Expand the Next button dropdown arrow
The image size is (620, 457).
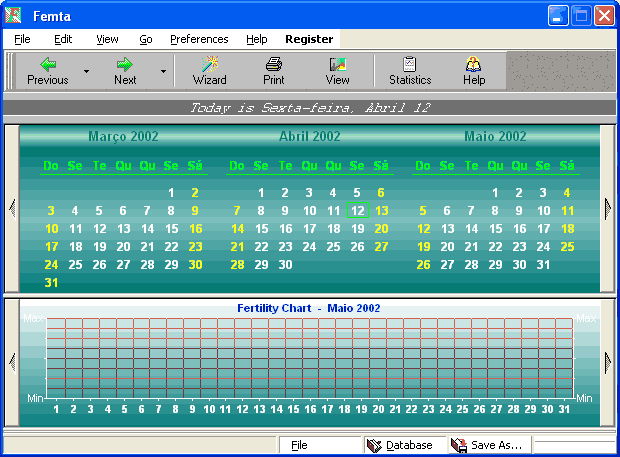click(x=163, y=72)
